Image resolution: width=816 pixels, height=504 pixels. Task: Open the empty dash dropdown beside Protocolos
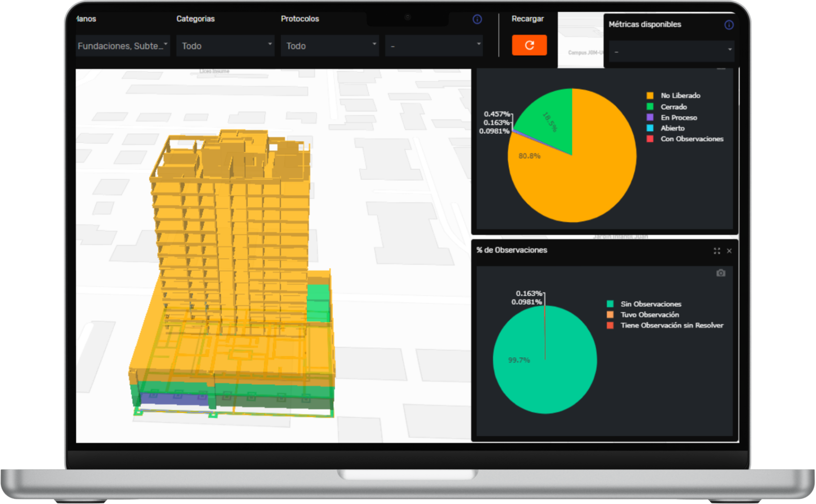[x=434, y=46]
